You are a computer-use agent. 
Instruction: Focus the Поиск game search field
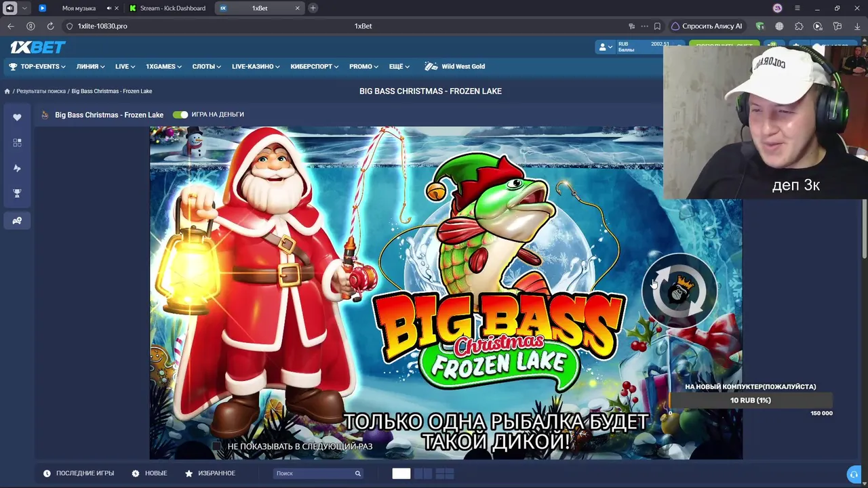point(318,473)
